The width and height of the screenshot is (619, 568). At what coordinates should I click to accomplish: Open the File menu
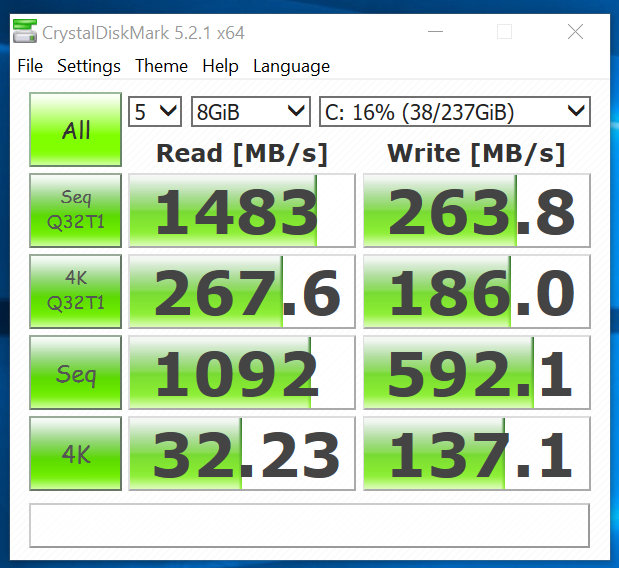30,66
